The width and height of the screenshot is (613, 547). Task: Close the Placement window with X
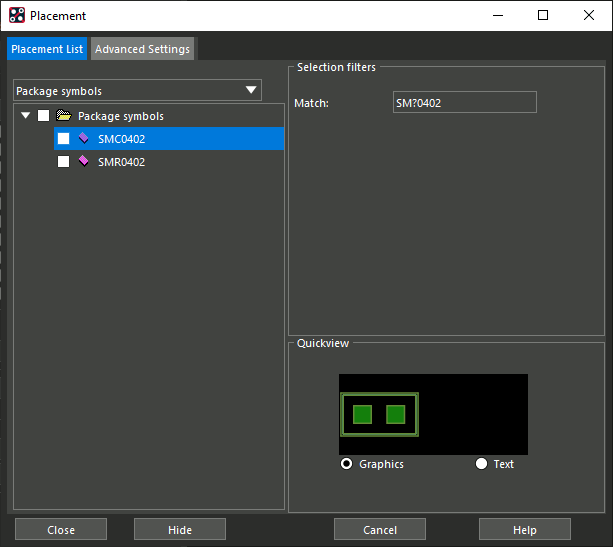pos(589,16)
